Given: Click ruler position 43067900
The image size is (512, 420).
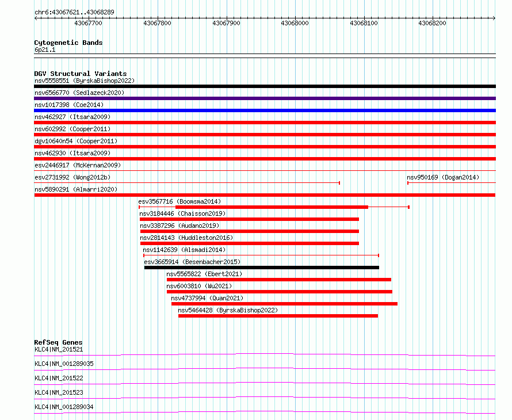Looking at the screenshot, I should point(226,23).
